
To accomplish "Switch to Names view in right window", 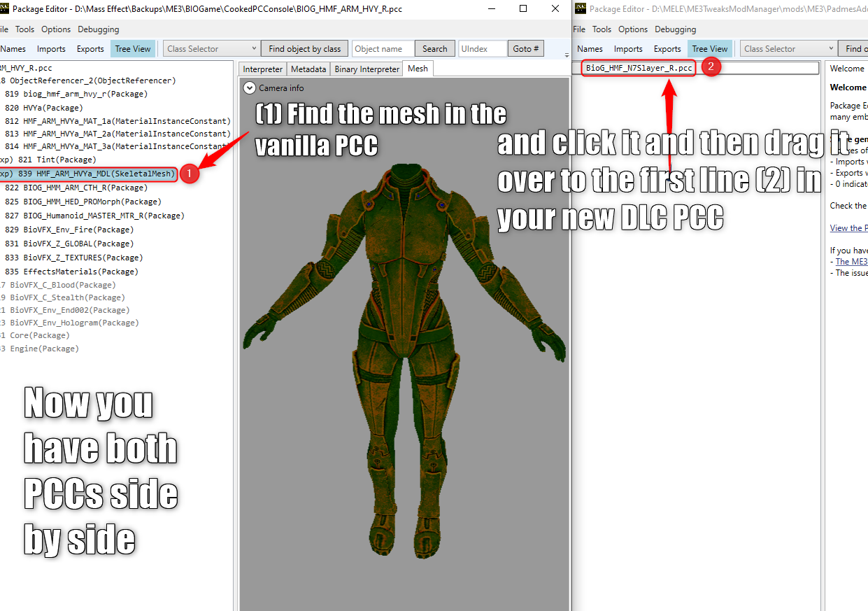I will click(x=590, y=49).
